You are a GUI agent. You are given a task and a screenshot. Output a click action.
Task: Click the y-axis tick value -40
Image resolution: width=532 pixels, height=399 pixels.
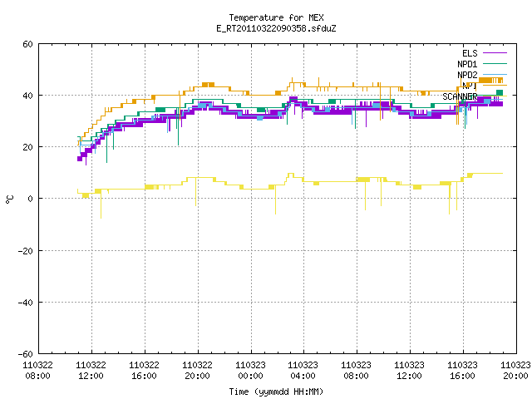click(x=26, y=303)
